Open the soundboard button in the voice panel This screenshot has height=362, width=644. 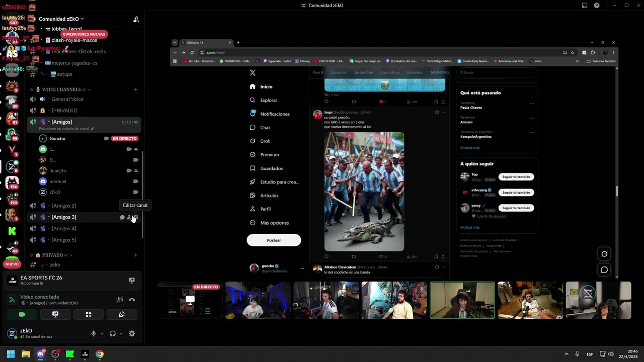click(x=122, y=314)
